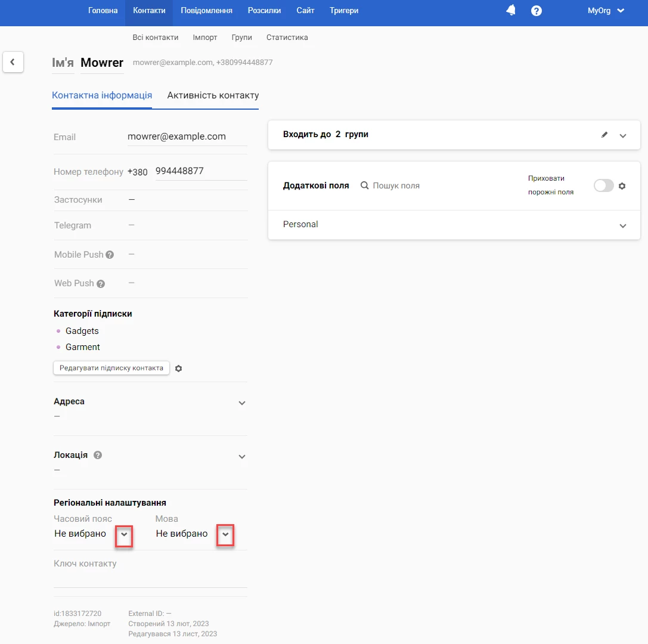Image resolution: width=648 pixels, height=644 pixels.
Task: Open the Розсилки menu item
Action: (264, 11)
